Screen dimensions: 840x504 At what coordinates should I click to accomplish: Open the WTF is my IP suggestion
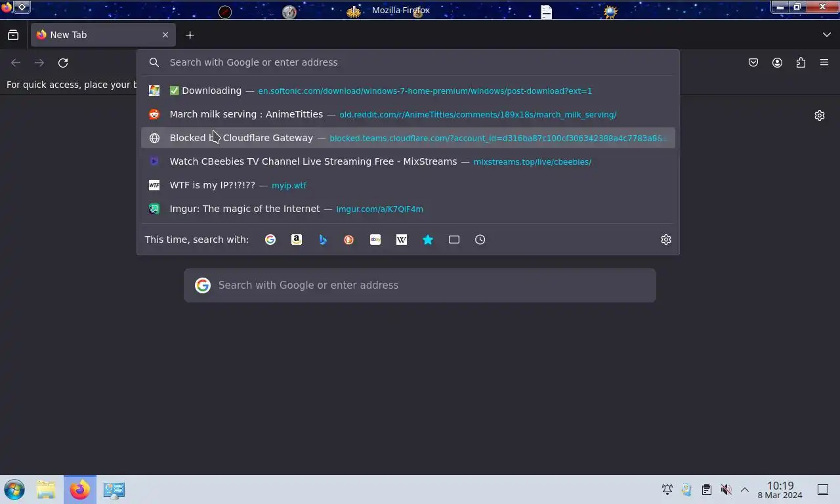[x=408, y=185]
